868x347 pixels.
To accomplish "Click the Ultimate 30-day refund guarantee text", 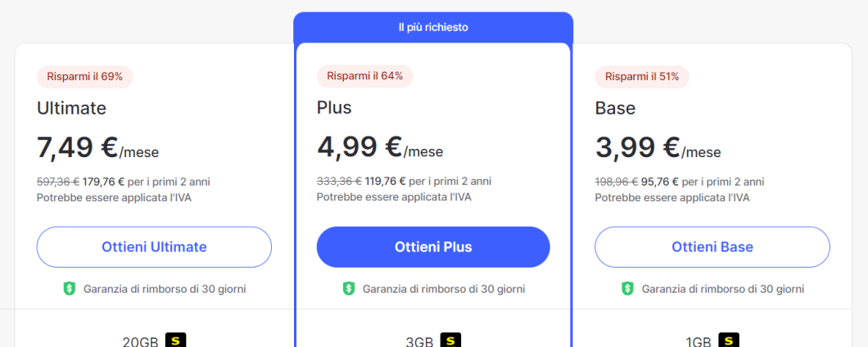I will pyautogui.click(x=165, y=289).
